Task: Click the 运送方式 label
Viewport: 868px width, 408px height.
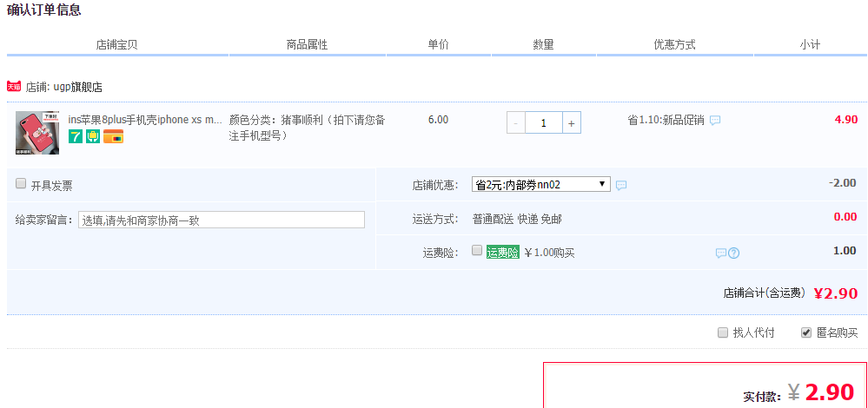Action: tap(435, 220)
